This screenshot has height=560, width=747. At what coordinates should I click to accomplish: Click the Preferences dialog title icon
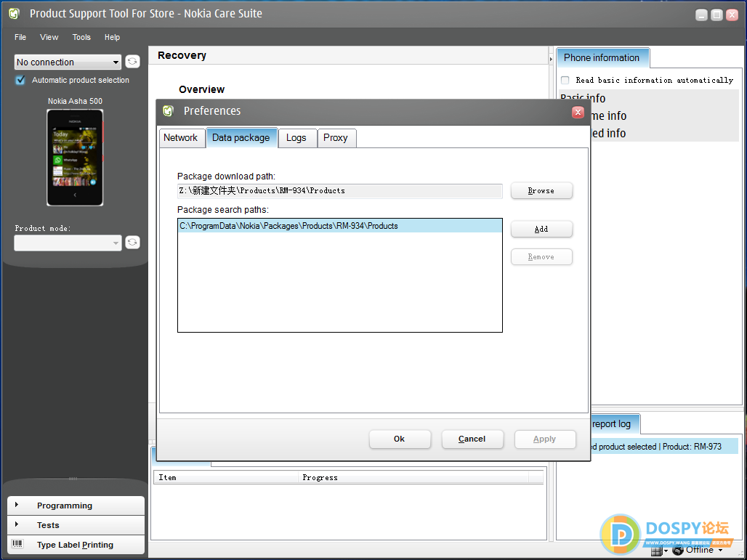(x=168, y=111)
